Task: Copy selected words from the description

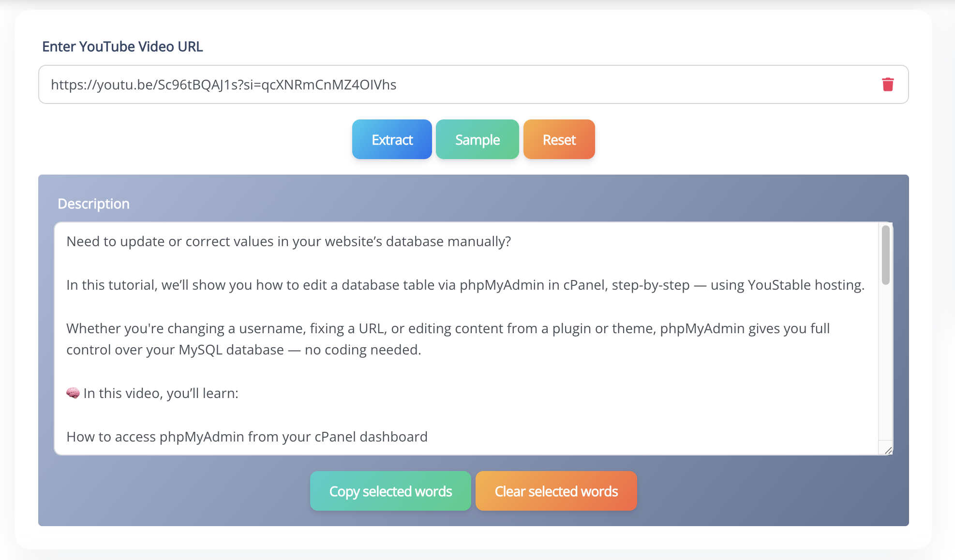Action: point(390,491)
